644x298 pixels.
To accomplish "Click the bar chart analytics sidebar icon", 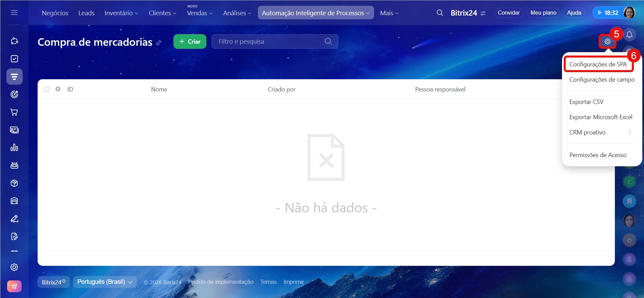I will 14,148.
